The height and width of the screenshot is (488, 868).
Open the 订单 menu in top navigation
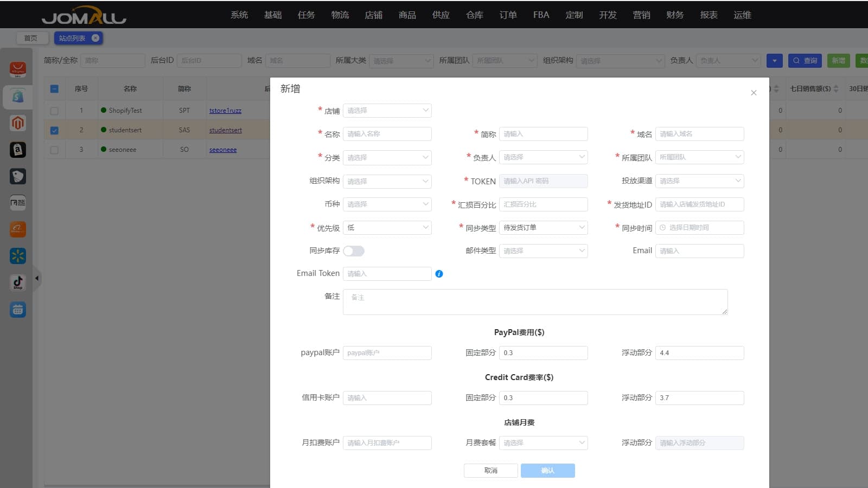[x=508, y=15]
